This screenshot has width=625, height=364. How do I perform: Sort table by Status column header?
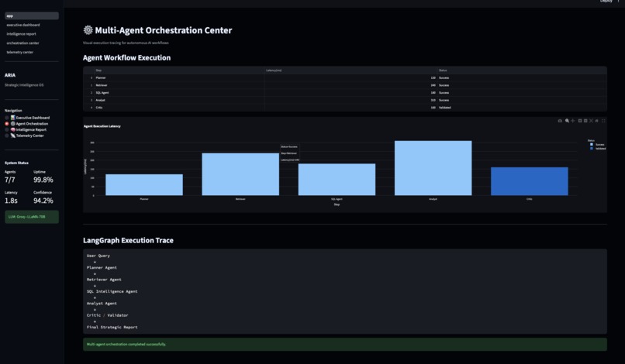point(522,70)
